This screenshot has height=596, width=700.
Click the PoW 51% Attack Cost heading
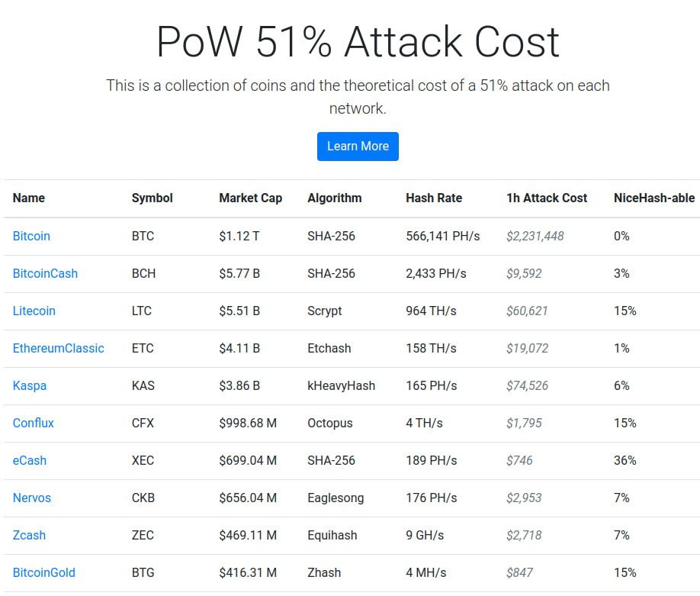pos(358,42)
